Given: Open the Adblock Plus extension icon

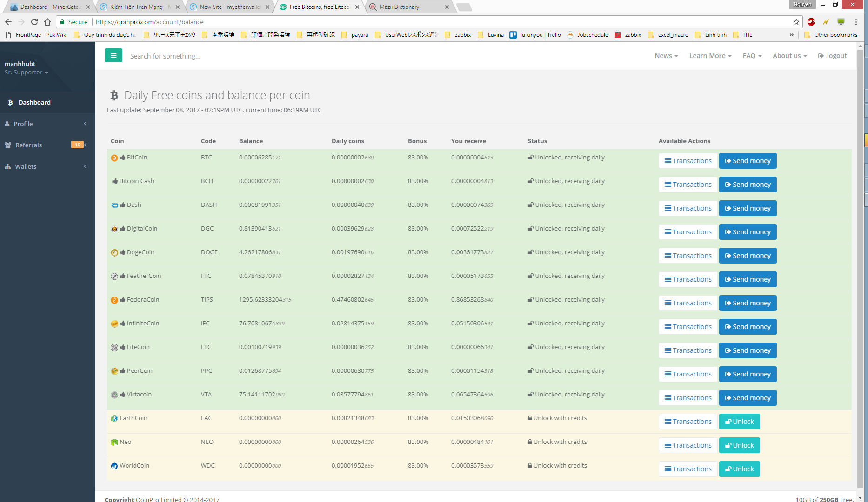Looking at the screenshot, I should point(811,22).
